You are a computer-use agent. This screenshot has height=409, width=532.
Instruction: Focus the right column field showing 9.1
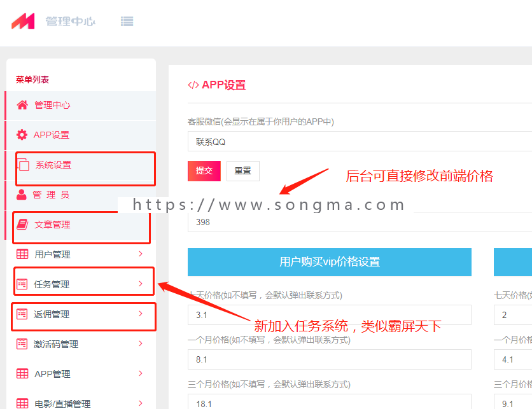click(x=513, y=402)
